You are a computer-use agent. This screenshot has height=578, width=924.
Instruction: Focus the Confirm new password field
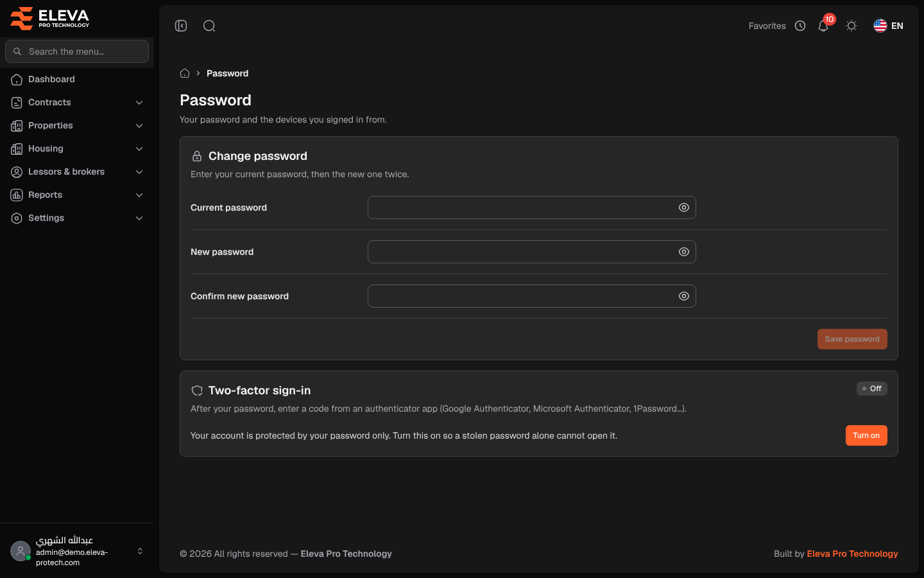[532, 296]
